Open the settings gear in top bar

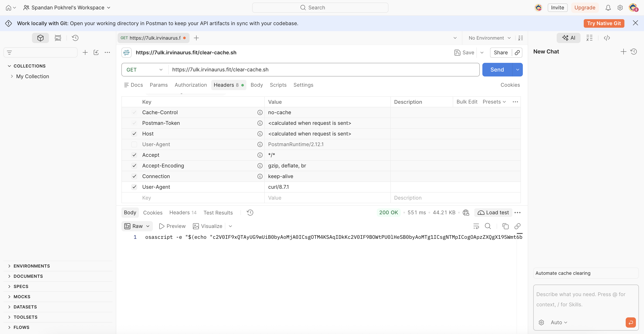coord(620,8)
